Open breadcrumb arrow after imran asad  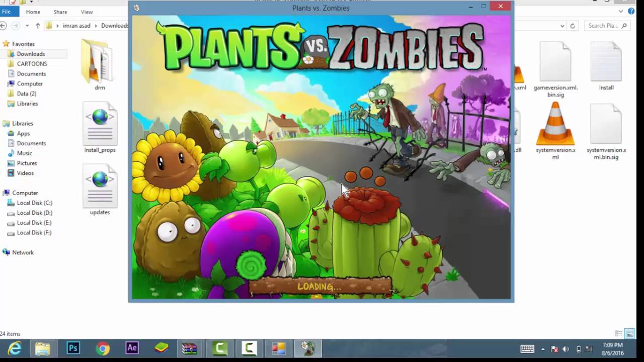[x=97, y=26]
